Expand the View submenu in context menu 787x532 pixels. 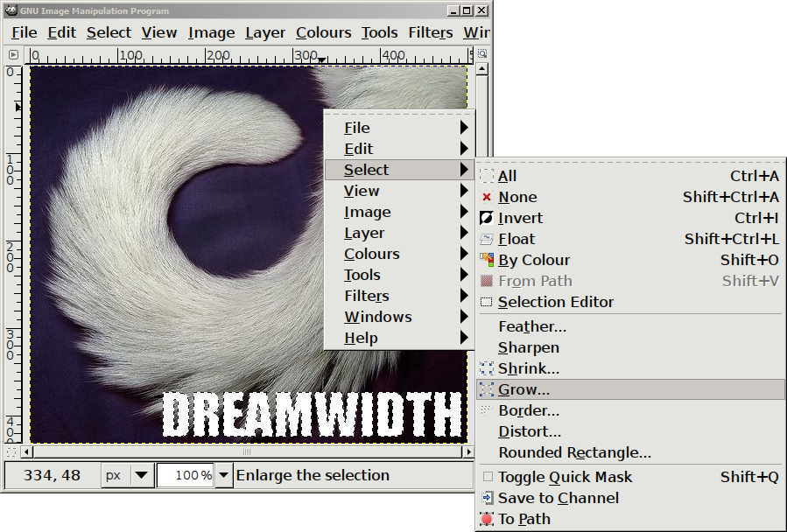point(399,192)
